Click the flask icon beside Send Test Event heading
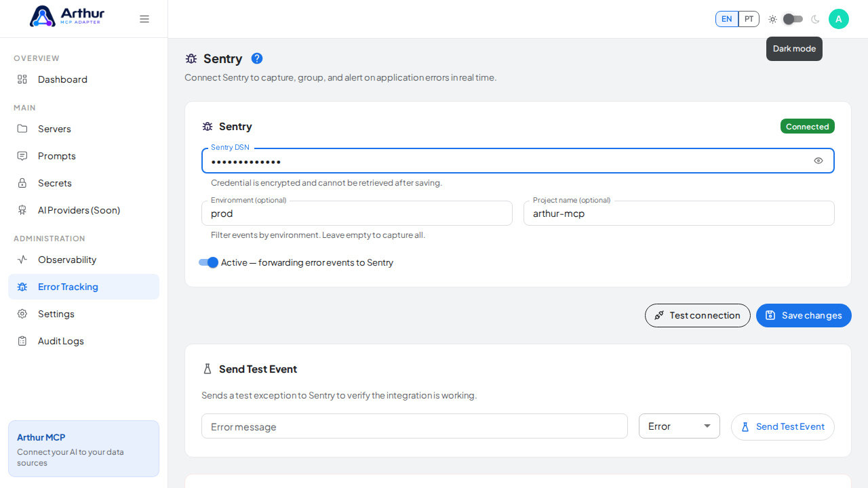 pos(208,369)
